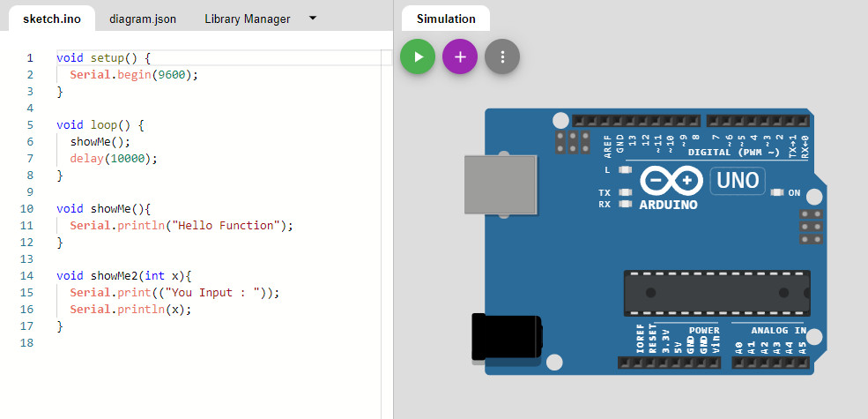This screenshot has width=868, height=419.
Task: Click line number 10 in the gutter
Action: (x=27, y=208)
